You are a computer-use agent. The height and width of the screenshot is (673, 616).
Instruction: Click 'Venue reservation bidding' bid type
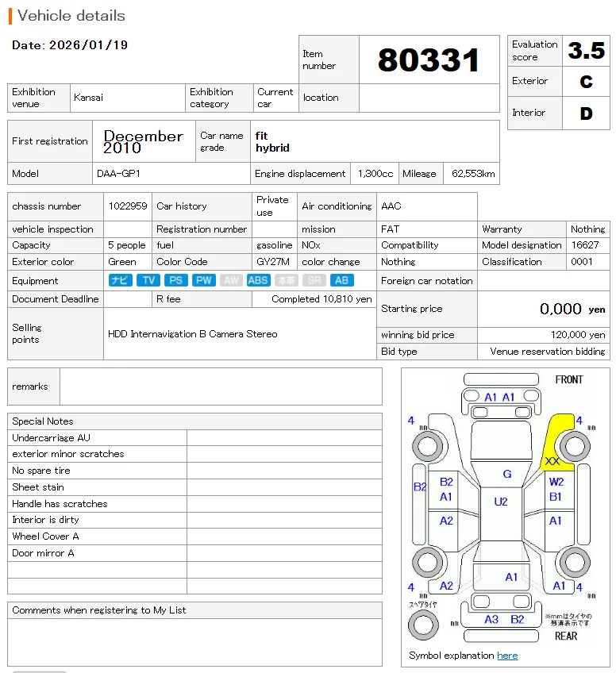[547, 352]
